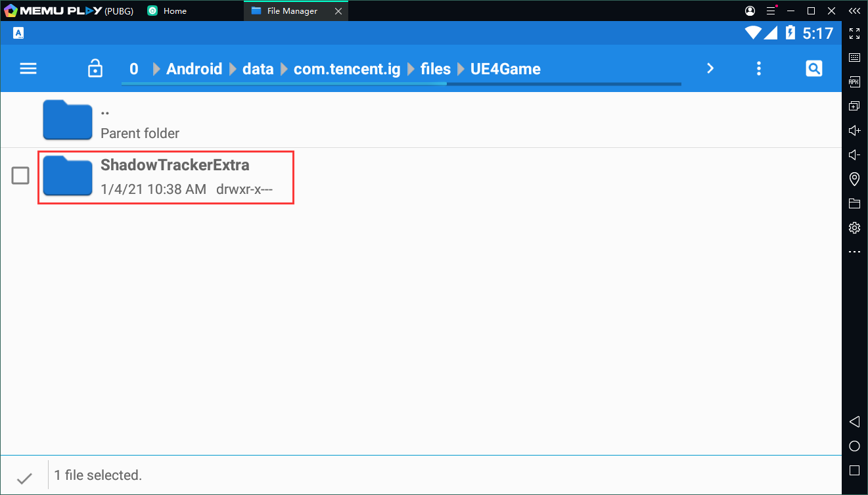Image resolution: width=868 pixels, height=495 pixels.
Task: Go to Android in breadcrumb path
Action: coord(194,69)
